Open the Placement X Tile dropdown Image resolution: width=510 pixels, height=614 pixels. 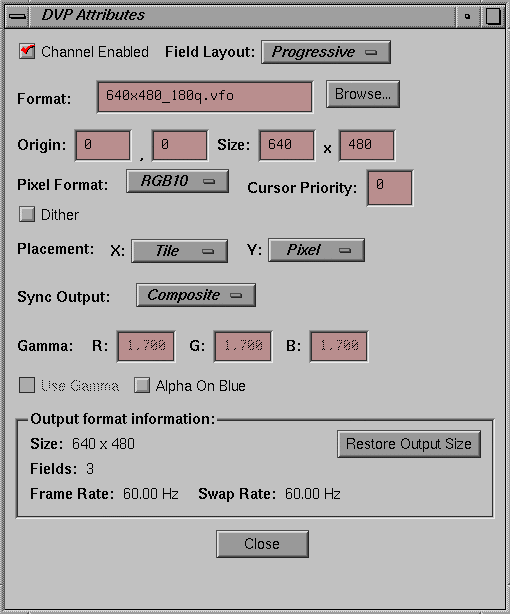point(179,251)
